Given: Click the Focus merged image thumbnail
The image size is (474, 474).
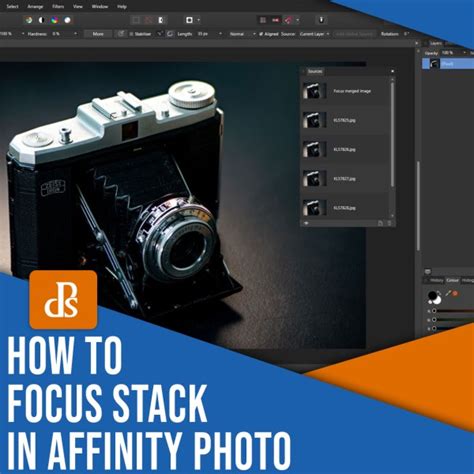Looking at the screenshot, I should (314, 91).
